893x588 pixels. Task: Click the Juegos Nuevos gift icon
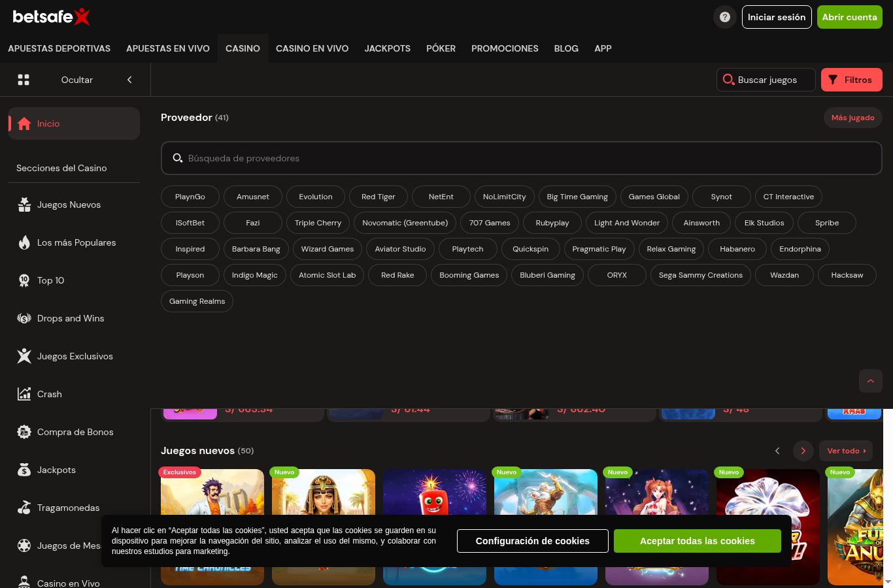coord(24,204)
